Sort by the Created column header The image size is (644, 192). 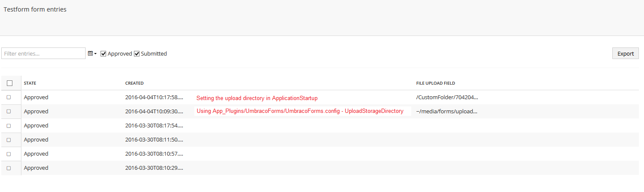(134, 83)
